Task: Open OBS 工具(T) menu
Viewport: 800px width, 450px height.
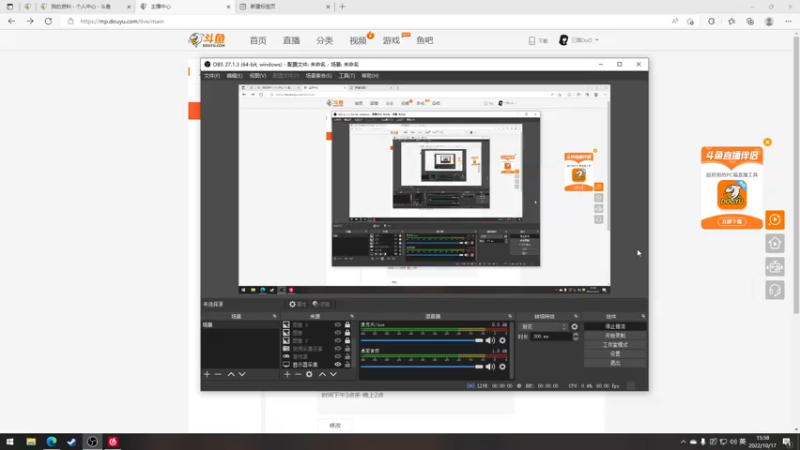Action: pos(346,76)
